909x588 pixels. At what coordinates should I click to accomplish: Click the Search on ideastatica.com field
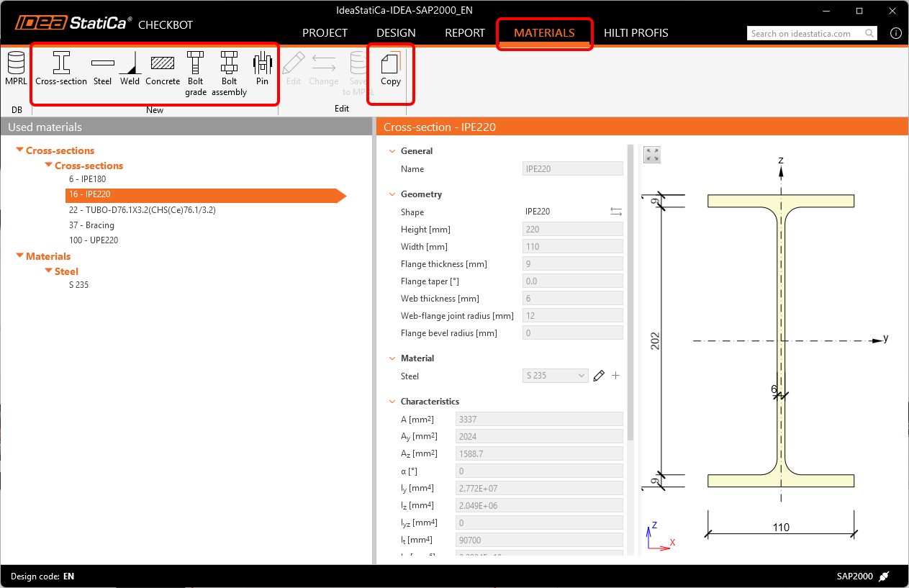806,34
